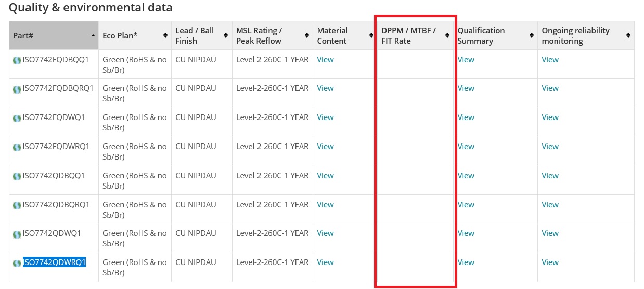644x289 pixels.
Task: View Material Content for ISO7742FQDBQQ1
Action: [325, 60]
